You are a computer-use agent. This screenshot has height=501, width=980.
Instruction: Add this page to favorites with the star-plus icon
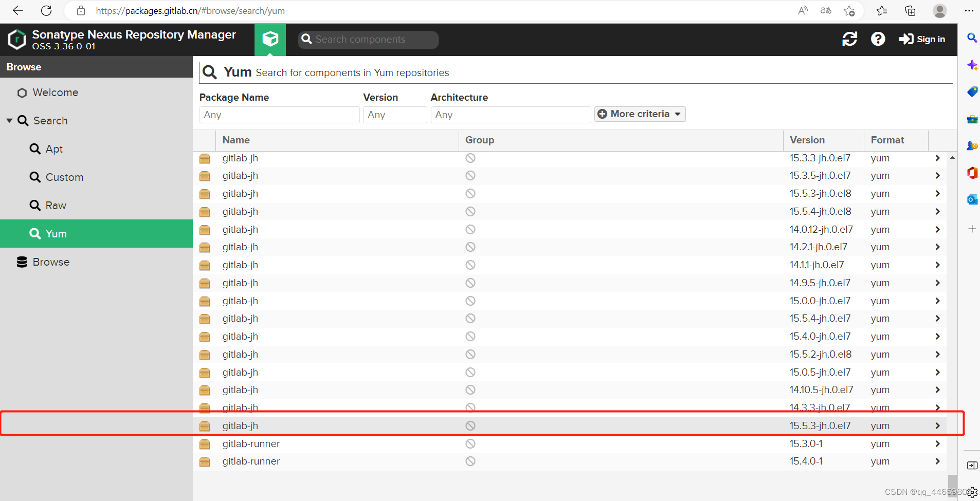(849, 10)
